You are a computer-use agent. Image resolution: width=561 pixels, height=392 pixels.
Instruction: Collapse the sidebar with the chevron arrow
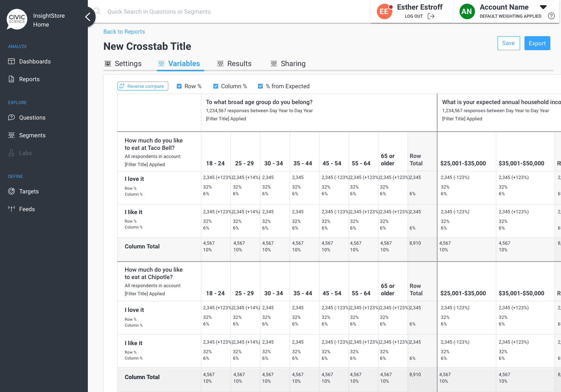pyautogui.click(x=88, y=17)
